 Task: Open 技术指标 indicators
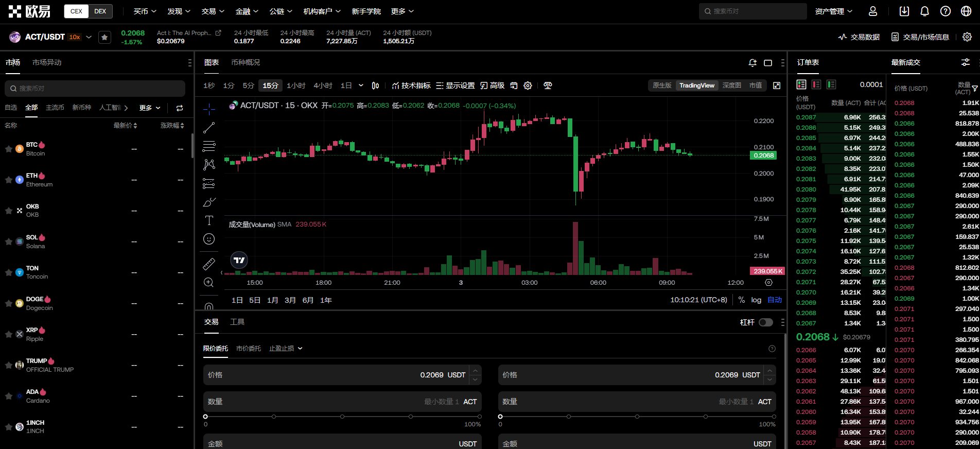point(411,85)
